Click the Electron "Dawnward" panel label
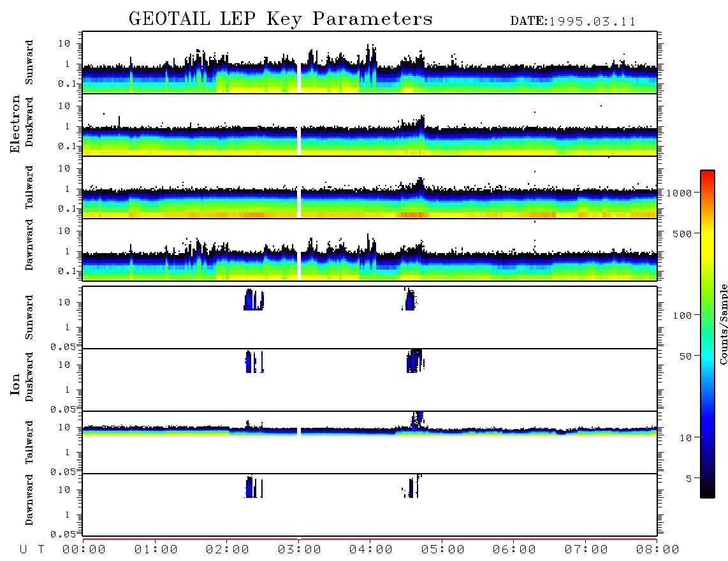This screenshot has width=728, height=561. pyautogui.click(x=29, y=245)
